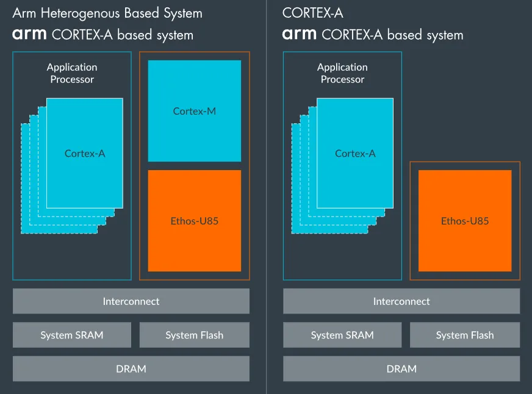The width and height of the screenshot is (532, 394).
Task: Click the DRAM bar in the right diagram
Action: pyautogui.click(x=401, y=368)
